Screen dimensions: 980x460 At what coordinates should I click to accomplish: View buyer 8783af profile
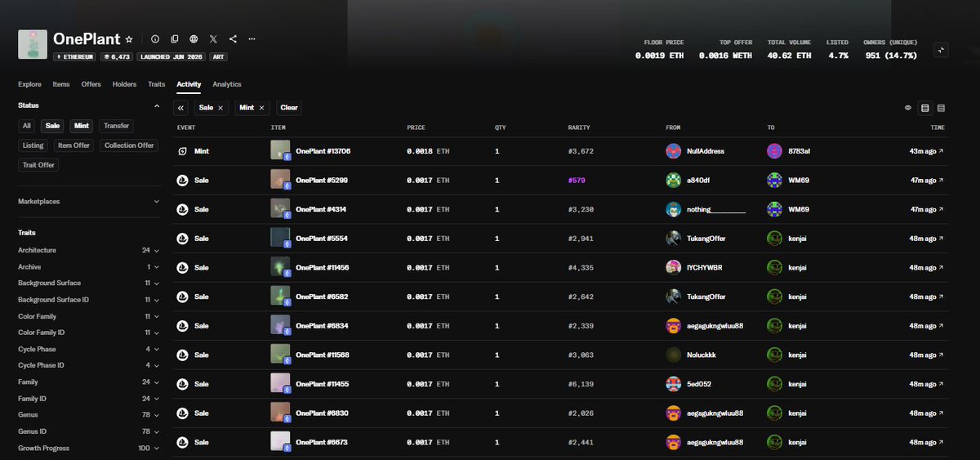(x=799, y=151)
